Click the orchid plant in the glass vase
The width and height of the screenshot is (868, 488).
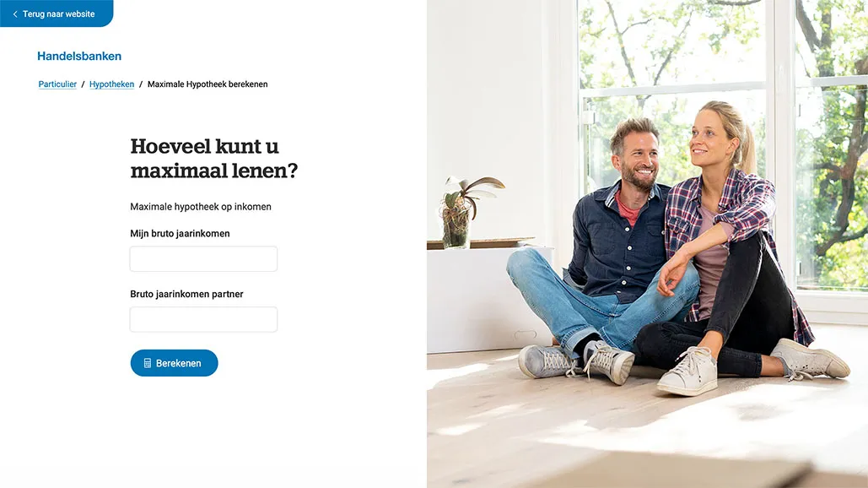click(468, 211)
